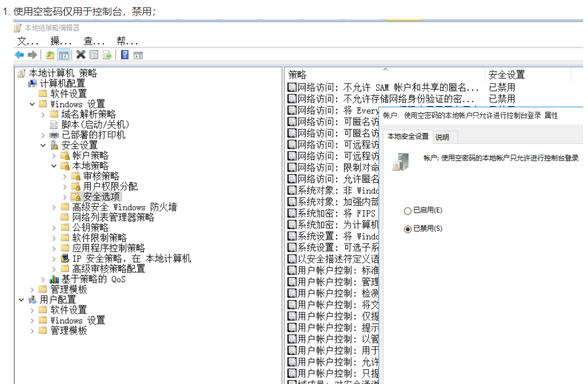Open properties via the Properties toolbar icon
The height and width of the screenshot is (384, 588).
pyautogui.click(x=93, y=54)
